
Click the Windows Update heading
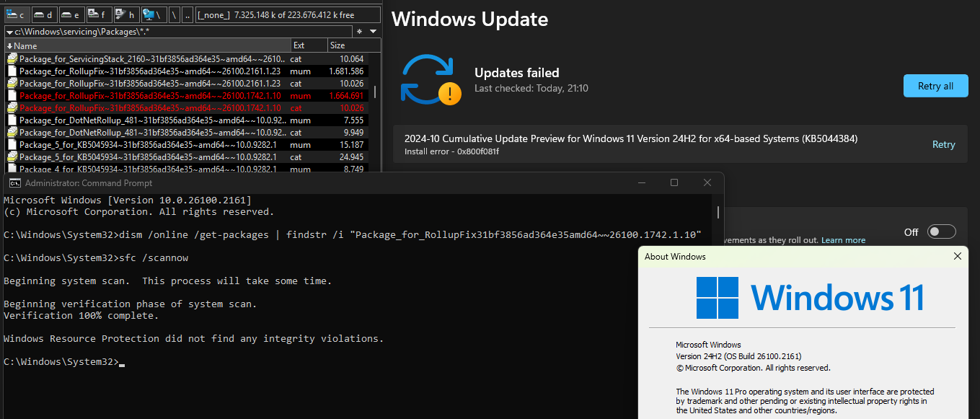(469, 19)
